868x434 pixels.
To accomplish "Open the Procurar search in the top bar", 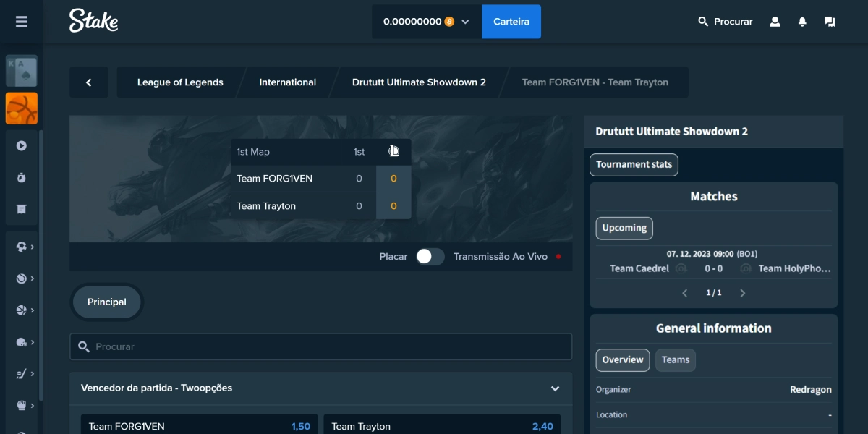I will coord(725,22).
